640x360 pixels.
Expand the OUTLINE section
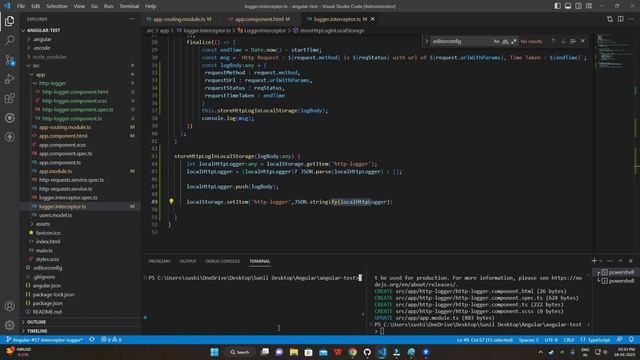click(x=36, y=322)
